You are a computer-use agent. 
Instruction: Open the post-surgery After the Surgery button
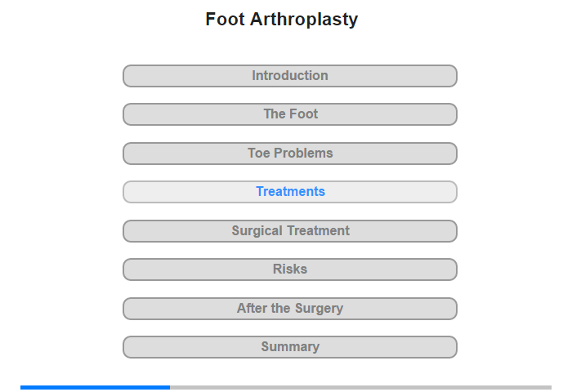click(x=290, y=309)
